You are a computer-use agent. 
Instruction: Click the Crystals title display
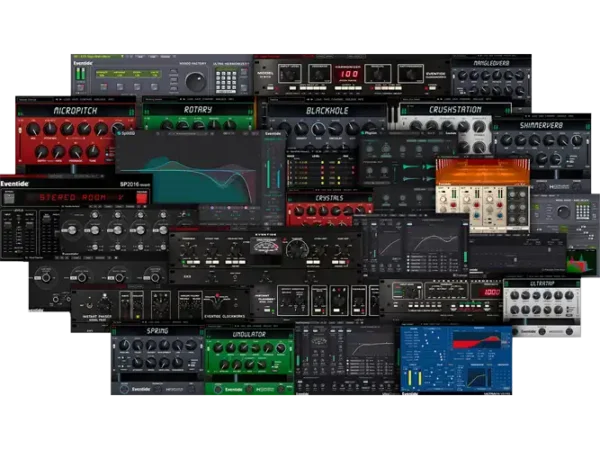click(x=329, y=198)
